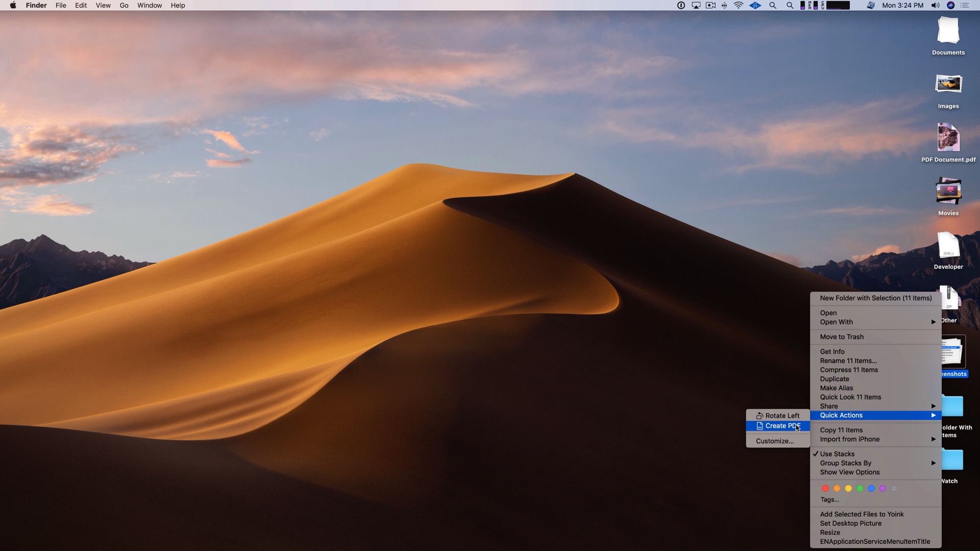Click the PDF Document.pdf desktop thumbnail
The width and height of the screenshot is (980, 551).
pos(948,138)
